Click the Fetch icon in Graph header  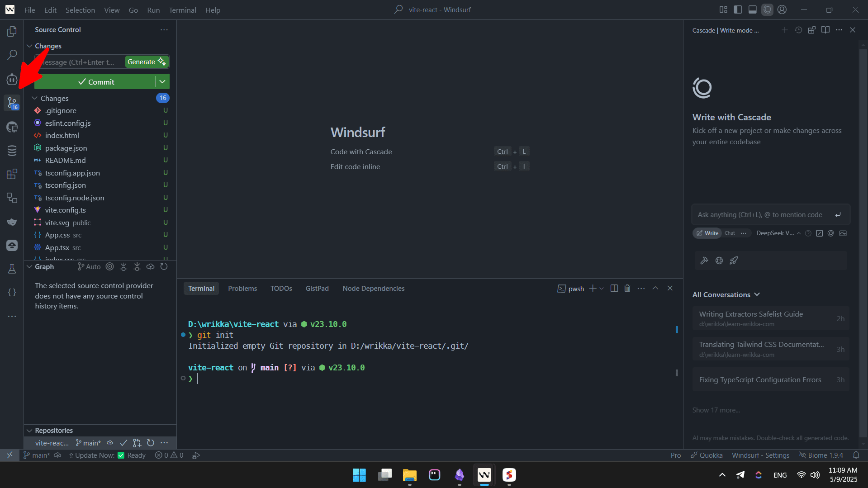pyautogui.click(x=123, y=267)
